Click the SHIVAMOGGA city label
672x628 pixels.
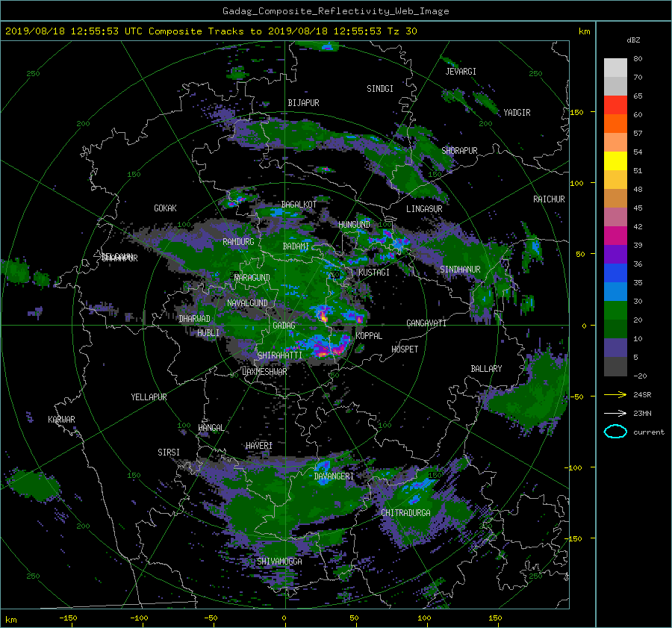coord(279,562)
